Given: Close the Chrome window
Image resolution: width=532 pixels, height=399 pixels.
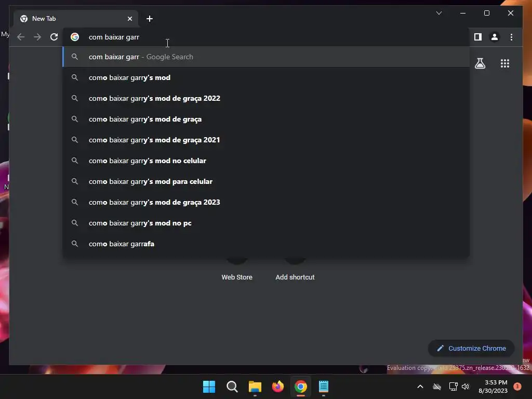Looking at the screenshot, I should tap(511, 13).
